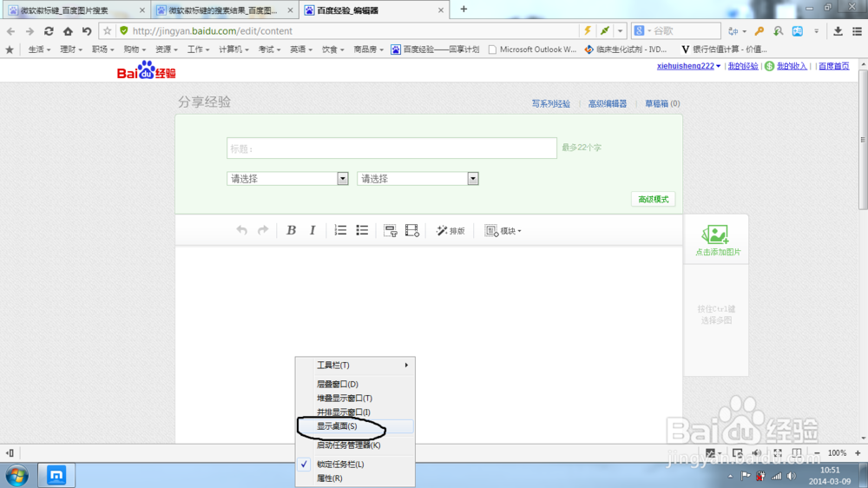Click the Action Center flag tray icon
Image resolution: width=868 pixels, height=488 pixels.
(x=746, y=476)
